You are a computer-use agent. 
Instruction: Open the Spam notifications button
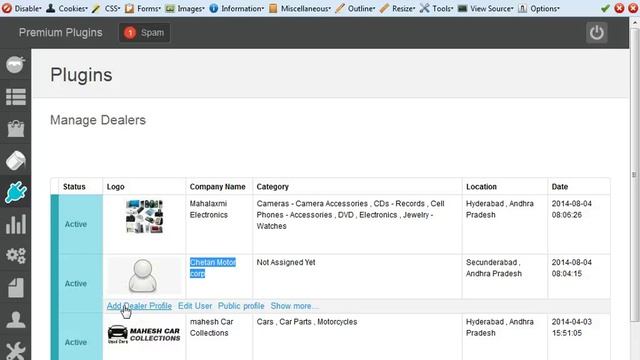(144, 33)
